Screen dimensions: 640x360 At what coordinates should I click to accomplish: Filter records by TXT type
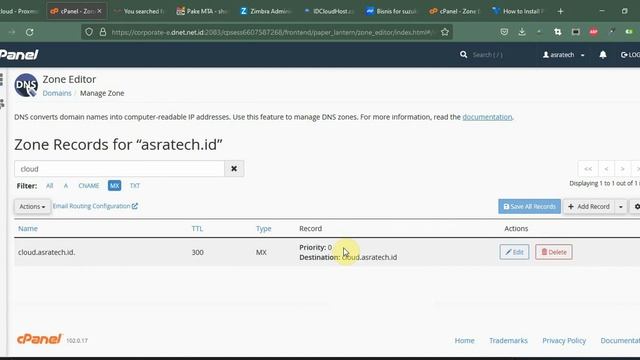[x=135, y=186]
